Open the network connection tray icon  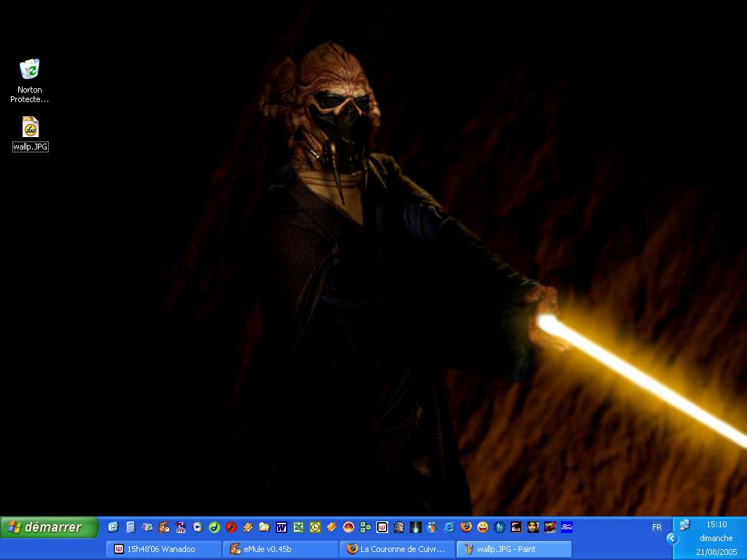click(684, 525)
